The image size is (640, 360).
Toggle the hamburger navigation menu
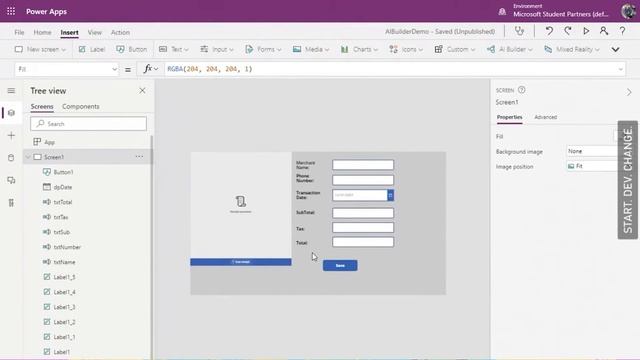(x=11, y=91)
